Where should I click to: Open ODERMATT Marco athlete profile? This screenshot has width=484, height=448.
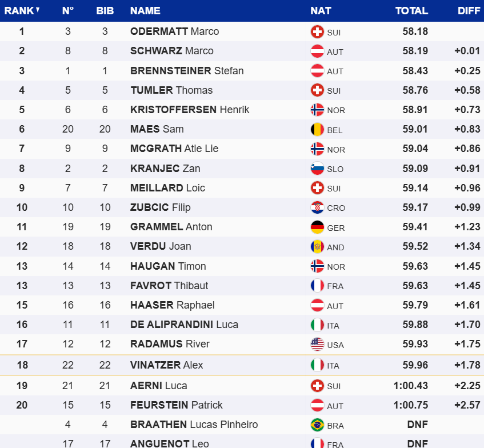coord(174,31)
